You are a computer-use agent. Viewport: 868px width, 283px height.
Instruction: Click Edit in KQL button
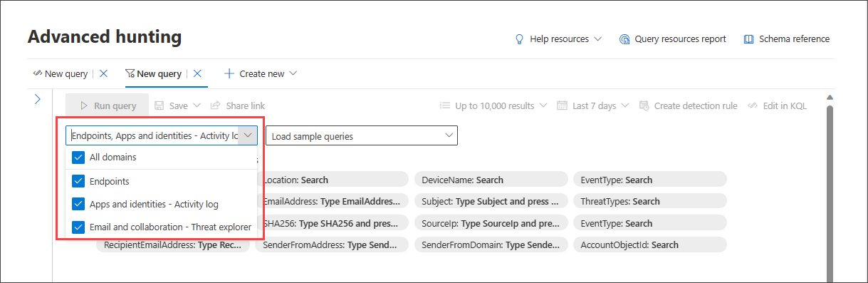coord(777,106)
